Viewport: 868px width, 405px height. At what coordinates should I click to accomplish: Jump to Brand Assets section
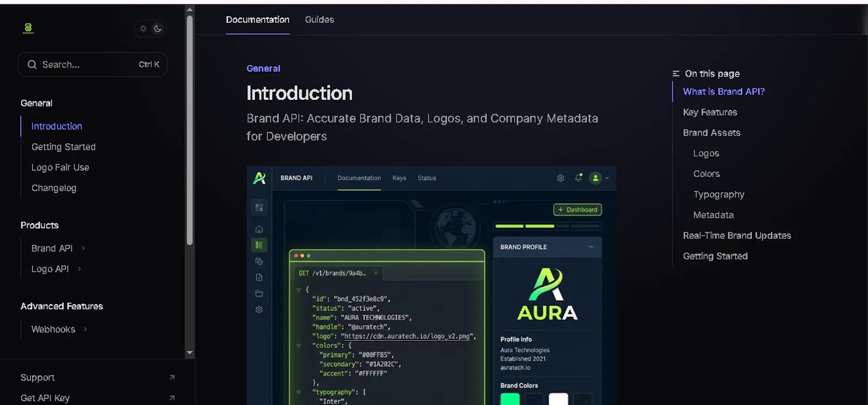[712, 132]
